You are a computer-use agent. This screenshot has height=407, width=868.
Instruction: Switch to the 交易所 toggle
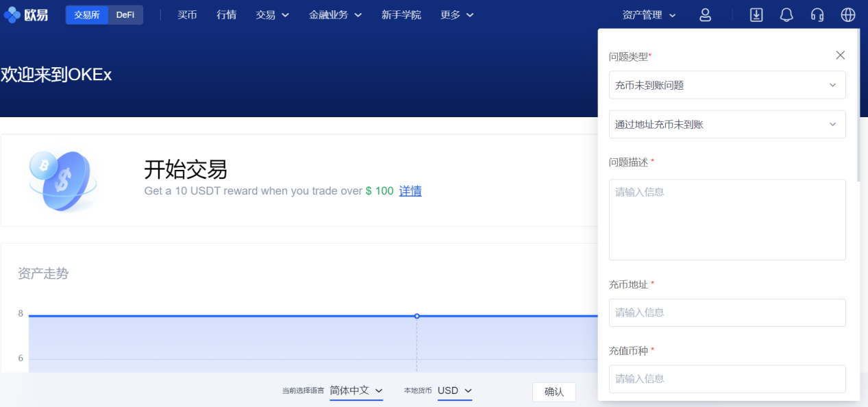pyautogui.click(x=87, y=15)
